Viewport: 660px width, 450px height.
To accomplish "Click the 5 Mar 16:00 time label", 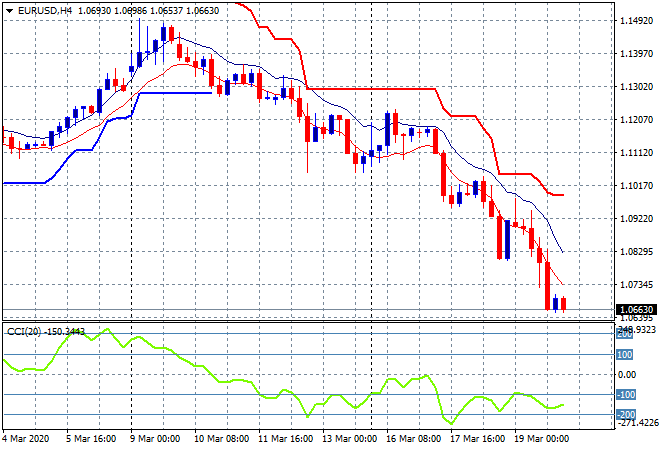I will (93, 438).
